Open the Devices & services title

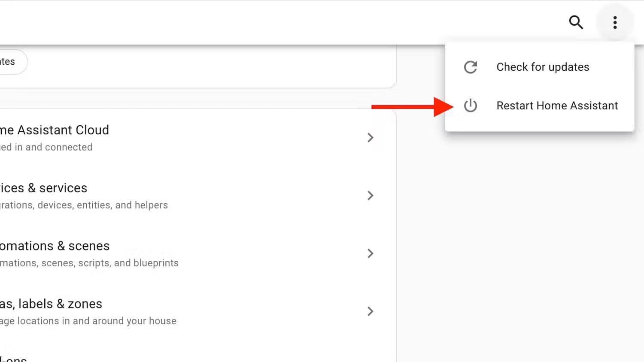point(43,188)
